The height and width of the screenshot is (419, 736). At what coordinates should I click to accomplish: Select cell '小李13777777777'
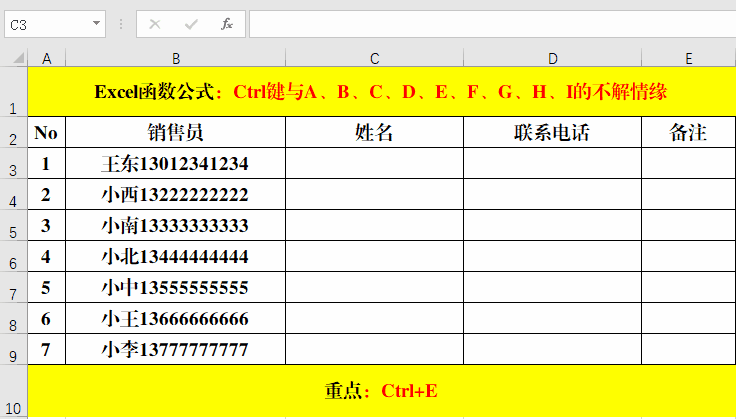(x=176, y=349)
